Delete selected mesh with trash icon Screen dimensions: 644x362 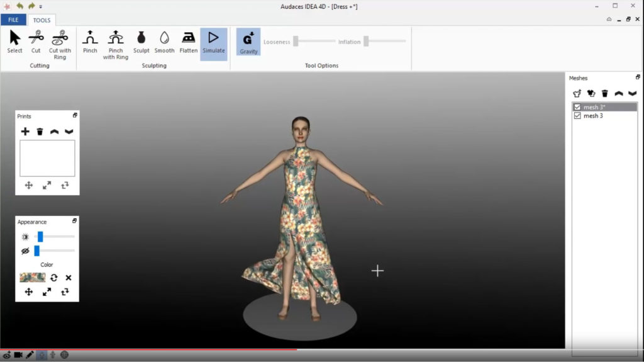pos(605,94)
